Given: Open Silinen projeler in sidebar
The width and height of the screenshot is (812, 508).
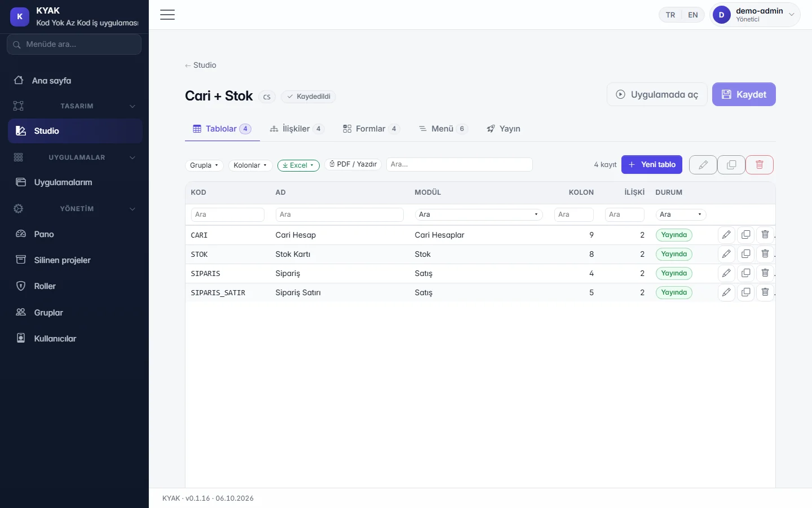Looking at the screenshot, I should pyautogui.click(x=74, y=260).
